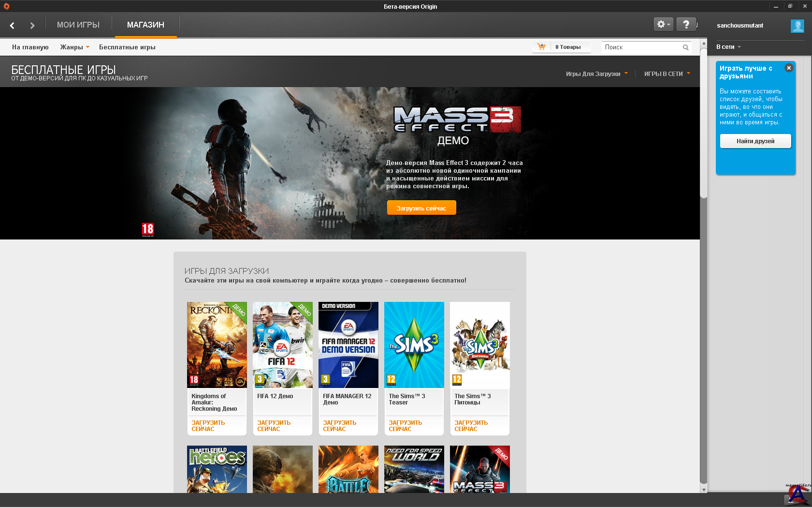Expand Игры Для Загрузки dropdown

tap(596, 74)
